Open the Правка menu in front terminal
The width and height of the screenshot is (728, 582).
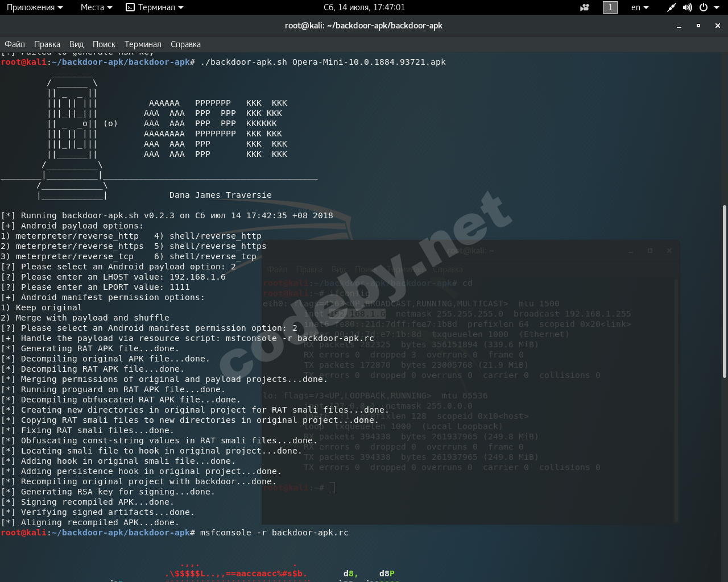point(47,44)
